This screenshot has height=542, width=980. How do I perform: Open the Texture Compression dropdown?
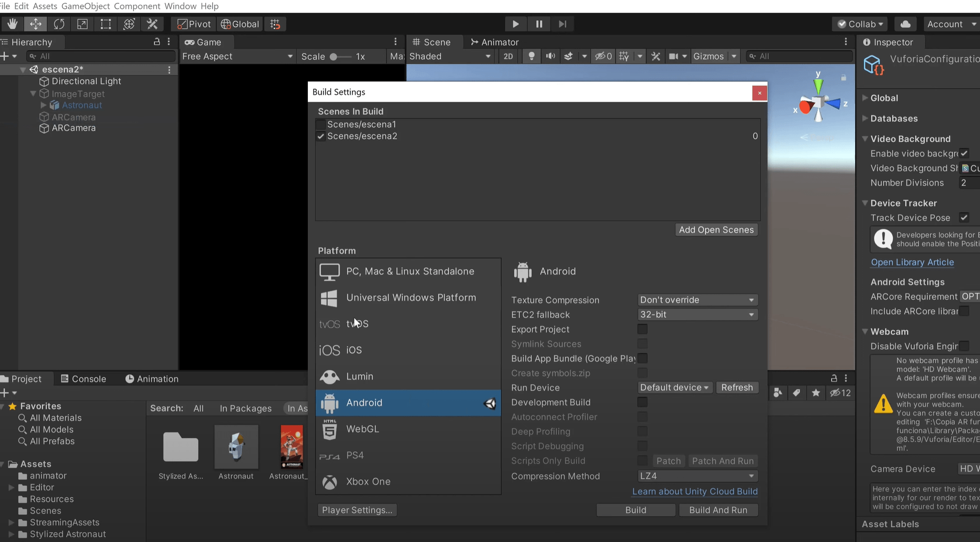697,300
